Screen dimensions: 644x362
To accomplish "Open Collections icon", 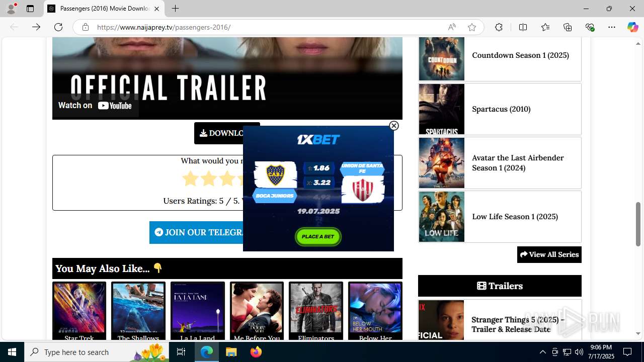I will (x=568, y=27).
